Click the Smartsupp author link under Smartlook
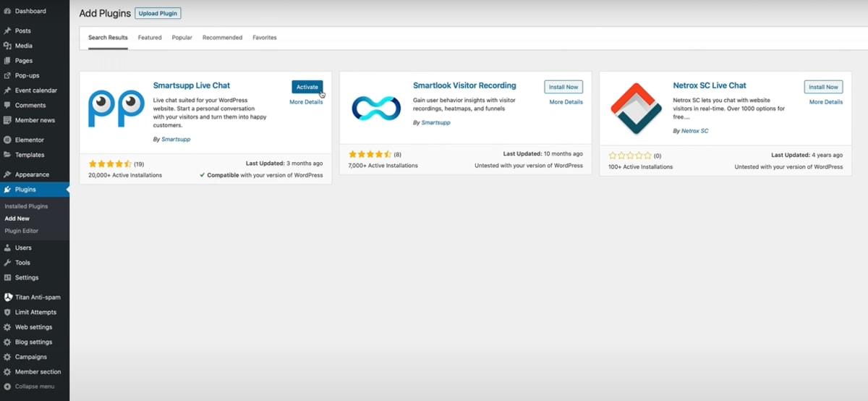Image resolution: width=868 pixels, height=401 pixels. (435, 123)
